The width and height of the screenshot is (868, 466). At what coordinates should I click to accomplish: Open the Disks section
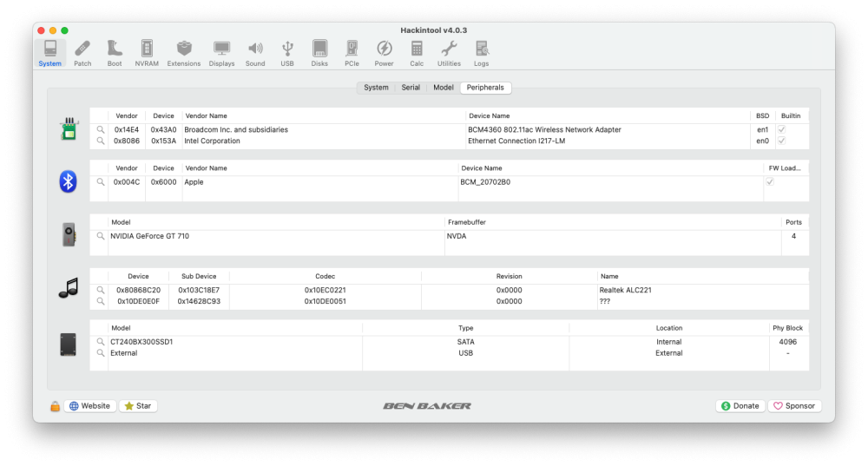pyautogui.click(x=319, y=54)
